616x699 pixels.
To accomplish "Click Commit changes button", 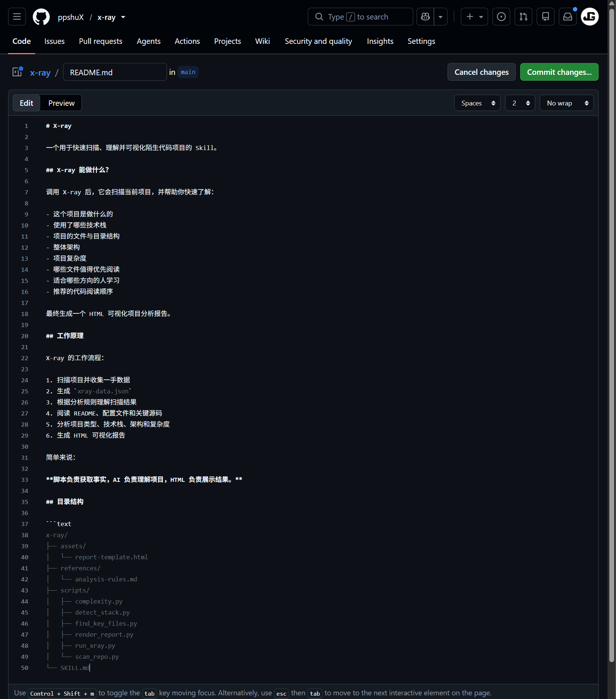I will point(559,72).
